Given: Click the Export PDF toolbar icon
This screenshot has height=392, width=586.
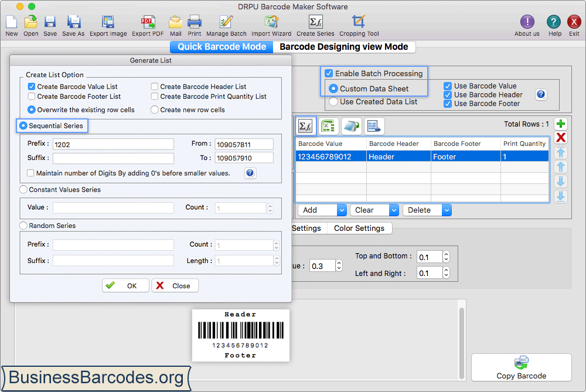Looking at the screenshot, I should point(148,23).
